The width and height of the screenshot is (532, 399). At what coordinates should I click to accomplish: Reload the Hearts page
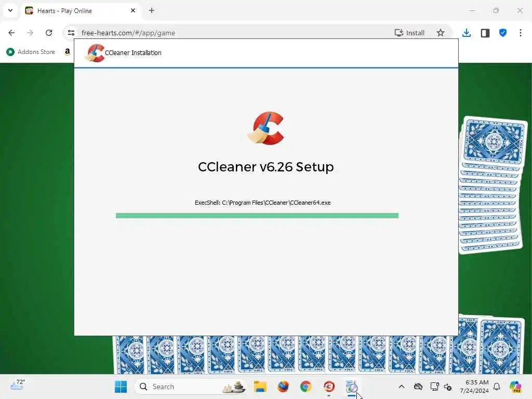[49, 33]
